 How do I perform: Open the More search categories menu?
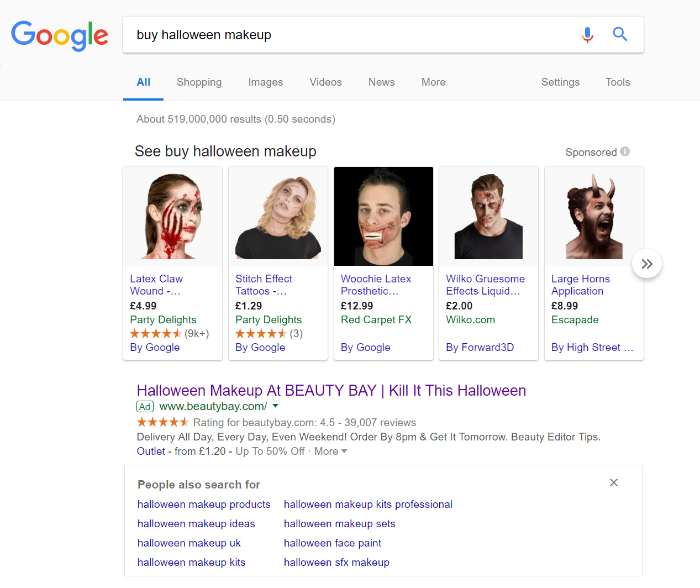433,82
